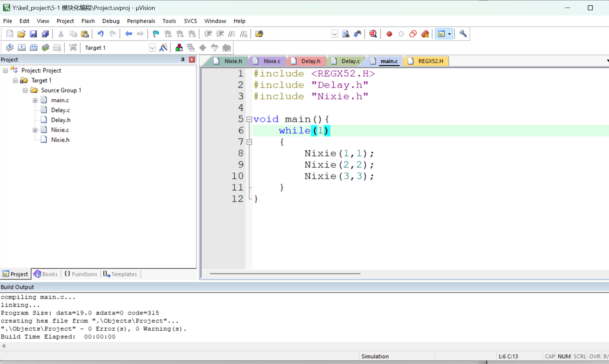
Task: Comment the selection with the // icon
Action: pos(232,34)
